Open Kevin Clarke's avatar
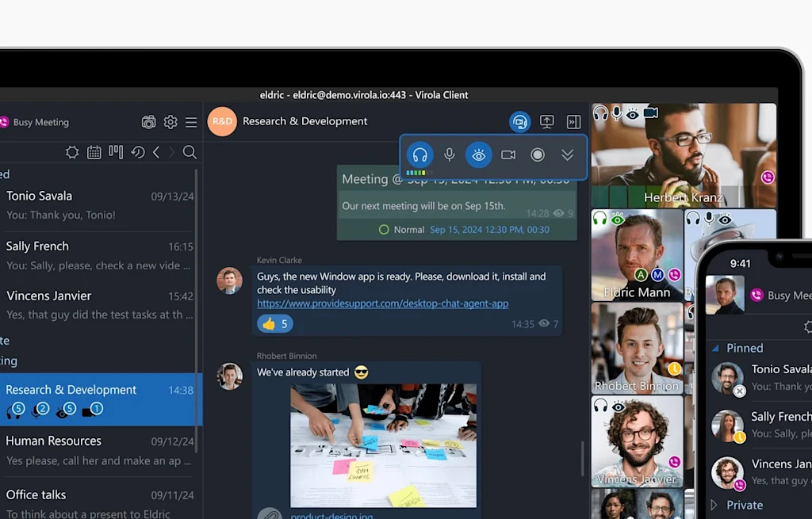 229,280
